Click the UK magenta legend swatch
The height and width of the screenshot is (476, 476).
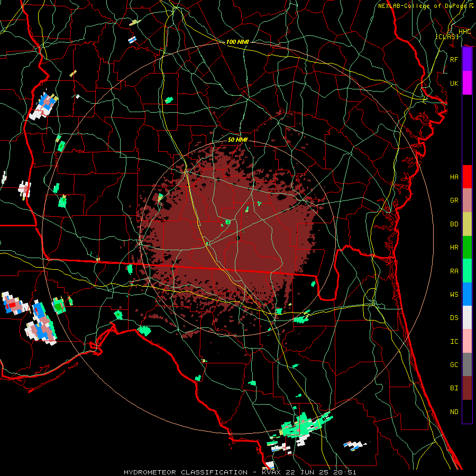(x=467, y=83)
